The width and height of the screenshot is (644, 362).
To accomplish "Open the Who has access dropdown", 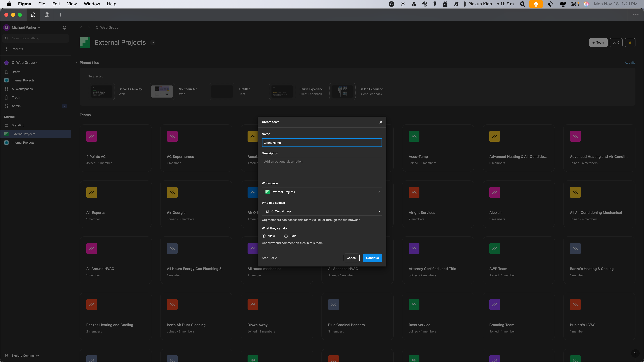I will [322, 211].
